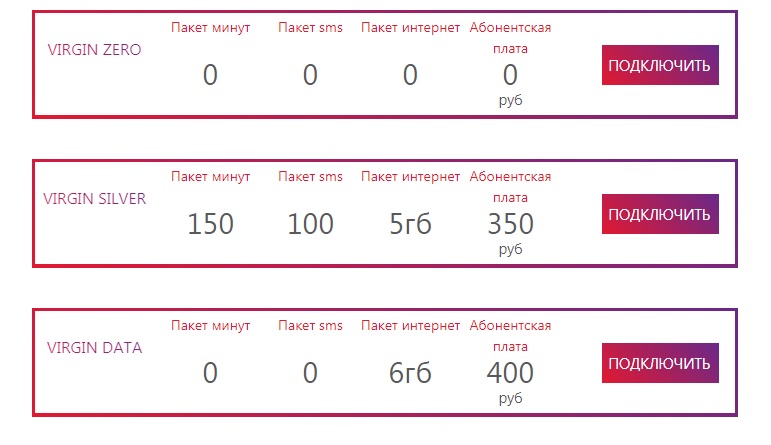Select "Пакет интернет" label in VIRGIN ZERO row

[410, 28]
